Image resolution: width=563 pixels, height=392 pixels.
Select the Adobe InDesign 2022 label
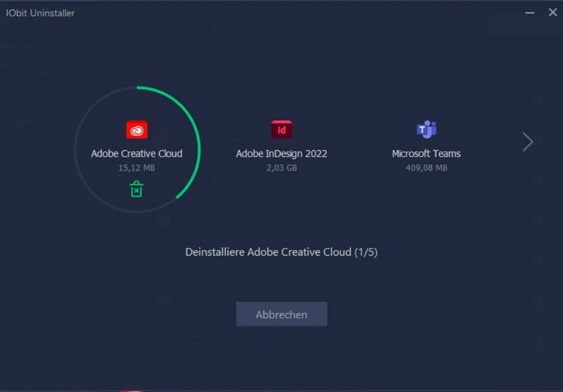281,153
